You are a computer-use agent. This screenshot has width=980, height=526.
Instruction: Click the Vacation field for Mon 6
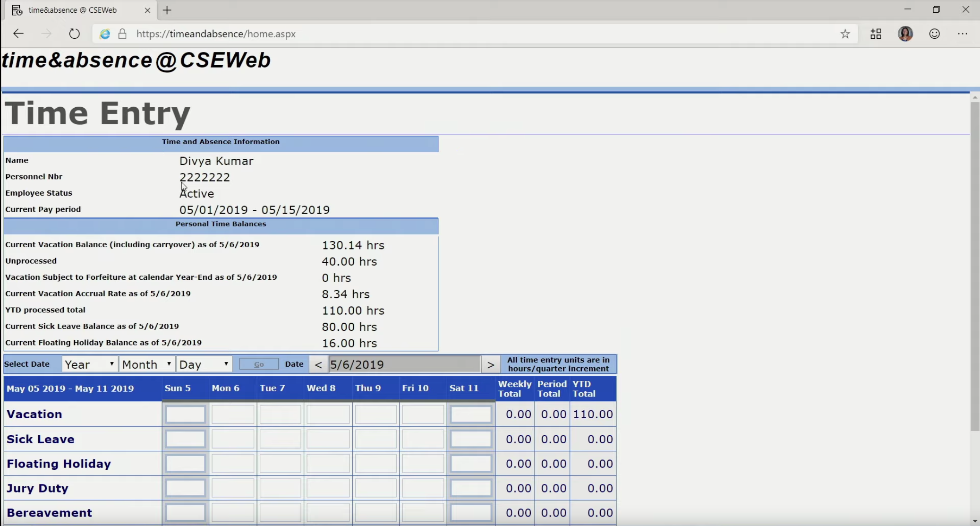click(x=233, y=414)
